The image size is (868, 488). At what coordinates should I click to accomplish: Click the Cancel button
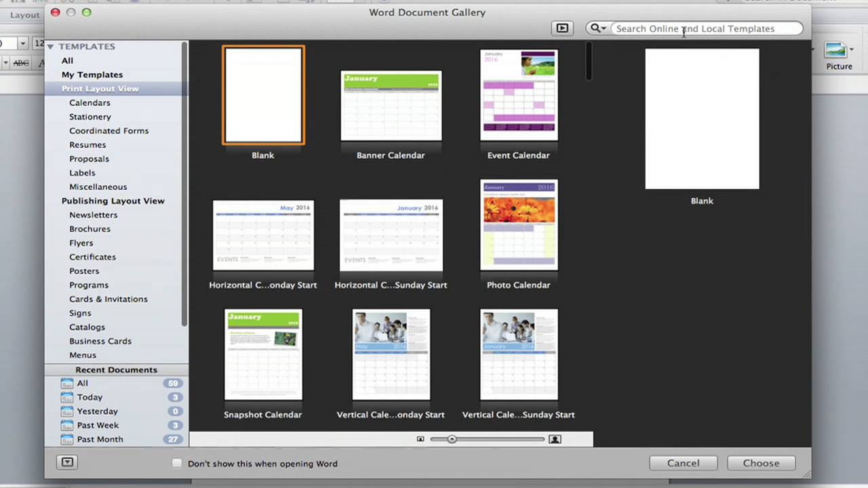(x=683, y=463)
